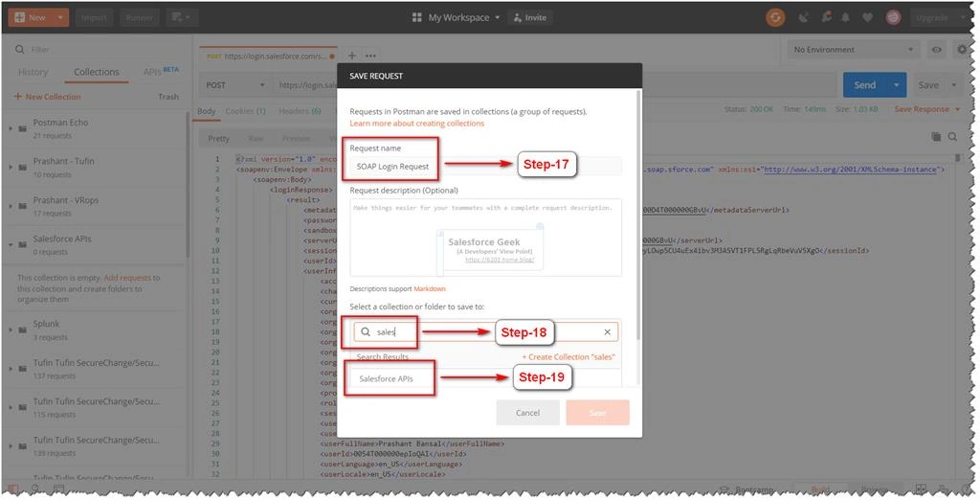
Task: Select Salesforce APIs in search results
Action: [x=485, y=378]
